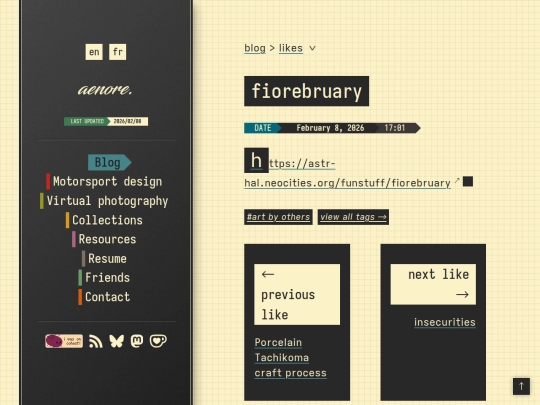Open the Ko-fi coffee cup icon
The width and height of the screenshot is (540, 405).
(x=158, y=341)
